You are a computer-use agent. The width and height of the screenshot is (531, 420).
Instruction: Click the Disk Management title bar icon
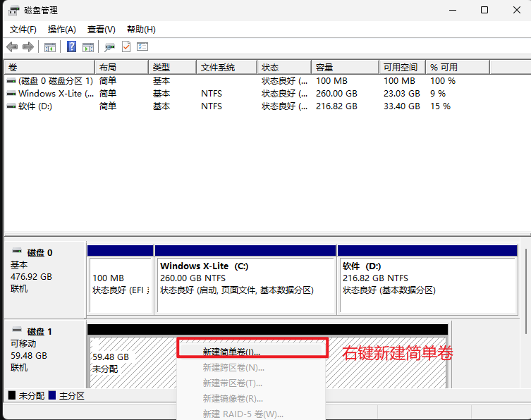[13, 10]
